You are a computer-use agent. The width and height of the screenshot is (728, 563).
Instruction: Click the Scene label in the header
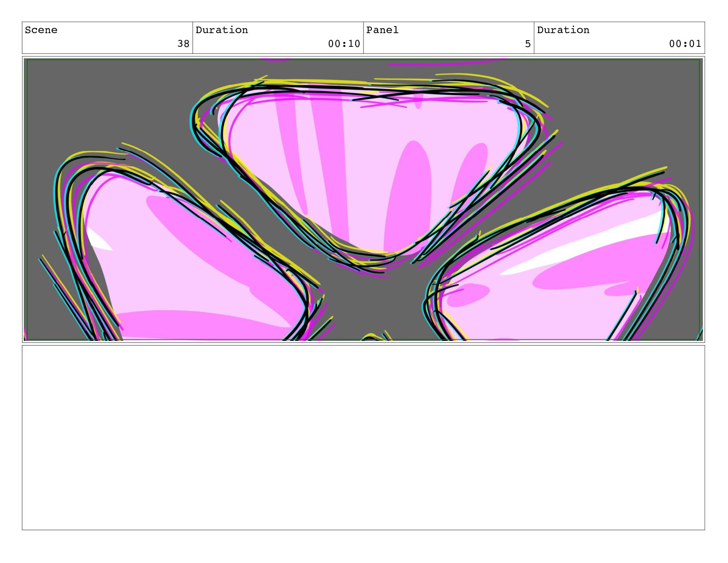41,30
